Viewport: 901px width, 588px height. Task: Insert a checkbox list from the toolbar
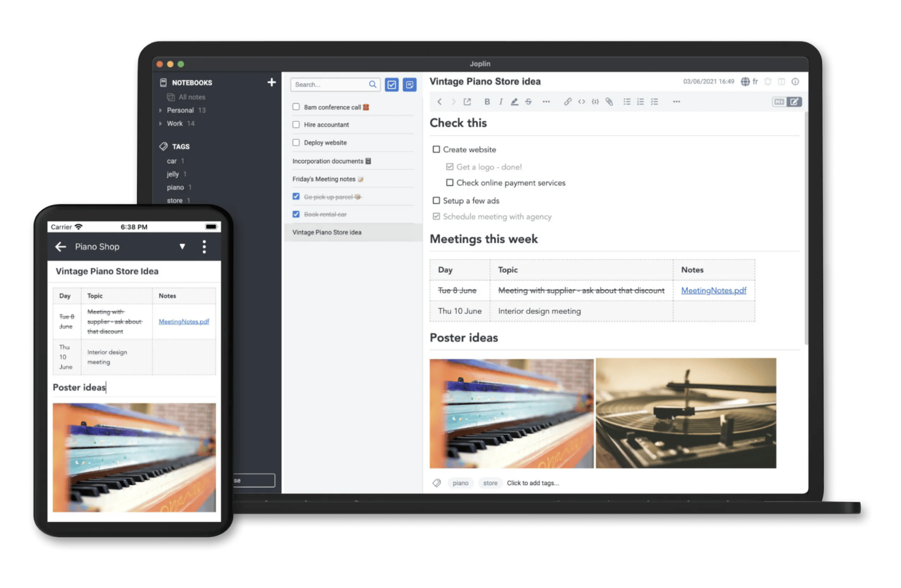click(654, 102)
